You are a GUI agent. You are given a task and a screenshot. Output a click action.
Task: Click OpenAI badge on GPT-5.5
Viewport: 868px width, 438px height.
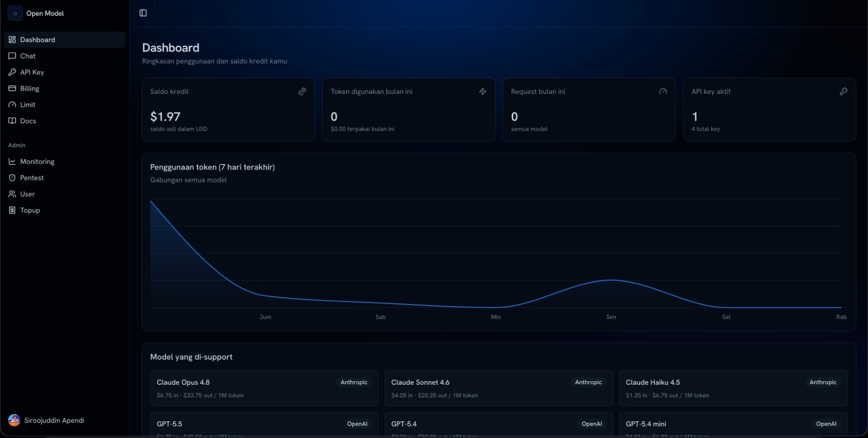click(x=358, y=424)
